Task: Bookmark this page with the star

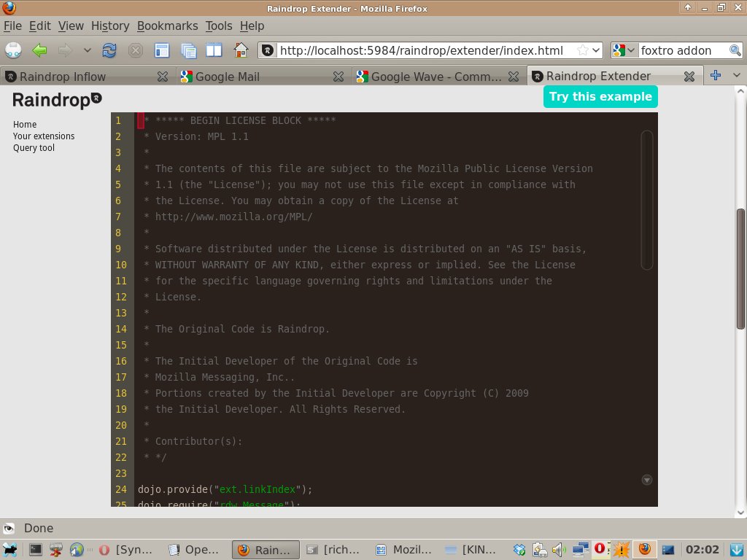Action: coord(582,50)
